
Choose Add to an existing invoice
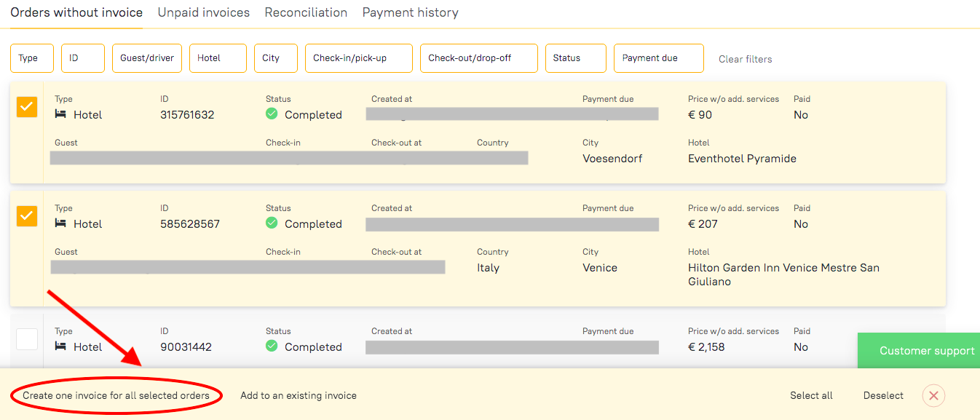[299, 395]
